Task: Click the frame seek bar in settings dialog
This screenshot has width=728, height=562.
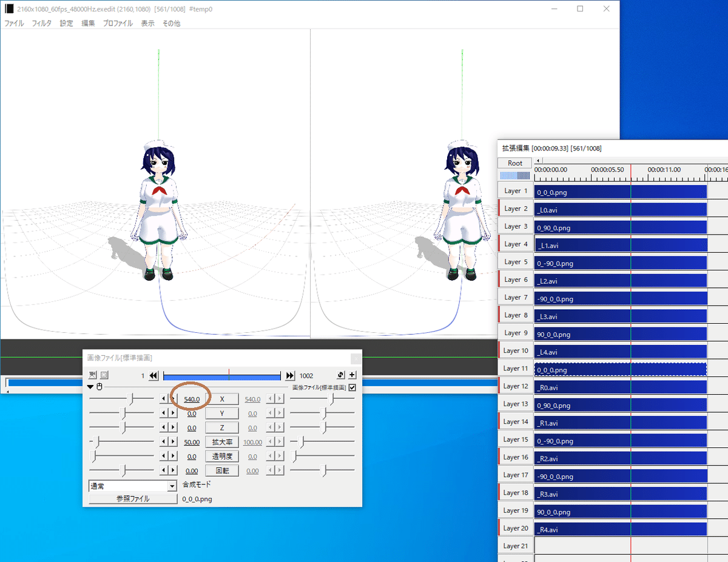Action: pos(222,376)
